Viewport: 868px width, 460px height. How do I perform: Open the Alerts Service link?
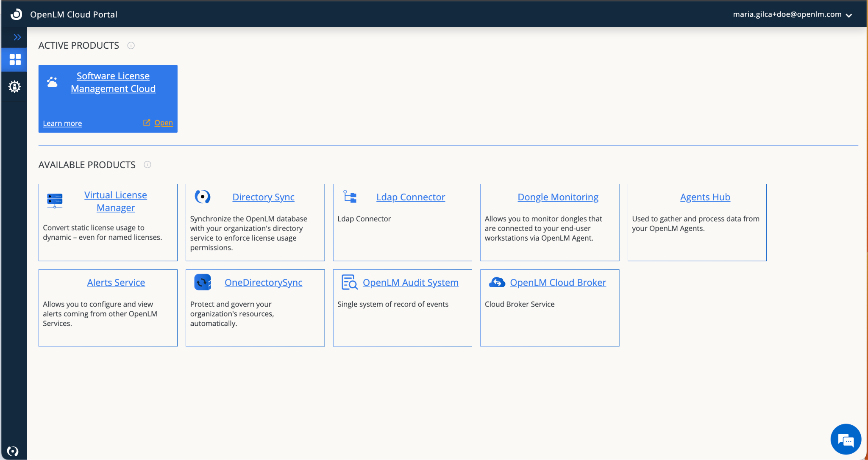pos(116,283)
